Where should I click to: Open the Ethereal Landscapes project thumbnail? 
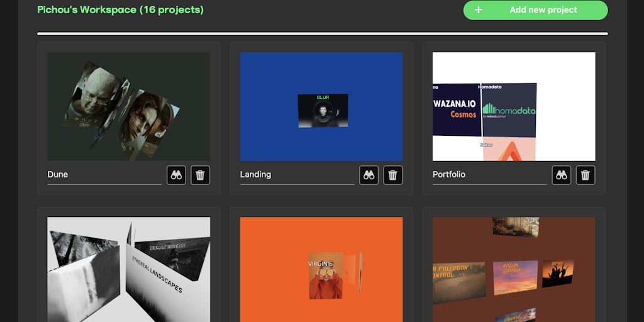(x=128, y=269)
